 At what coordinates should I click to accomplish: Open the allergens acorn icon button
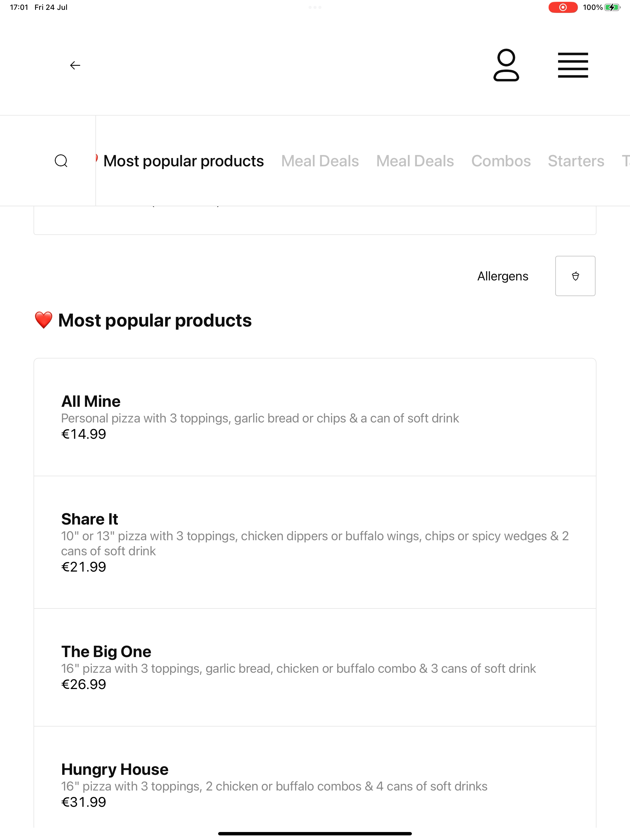(575, 276)
